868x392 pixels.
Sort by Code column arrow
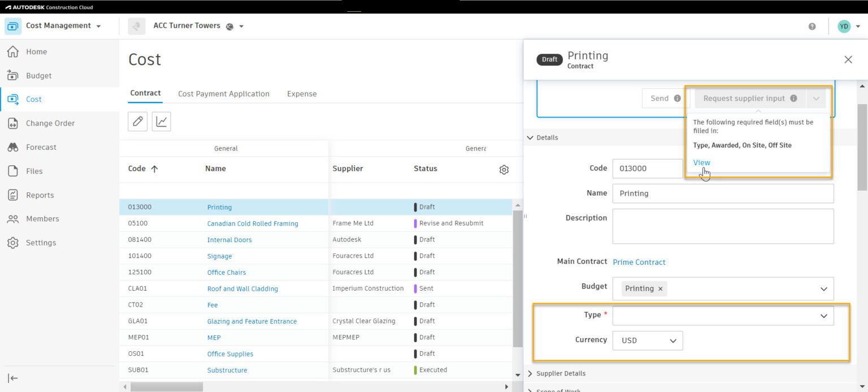click(154, 169)
